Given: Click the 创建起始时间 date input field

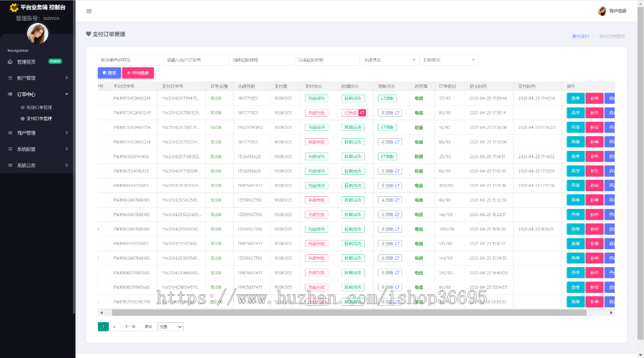Looking at the screenshot, I should 260,60.
